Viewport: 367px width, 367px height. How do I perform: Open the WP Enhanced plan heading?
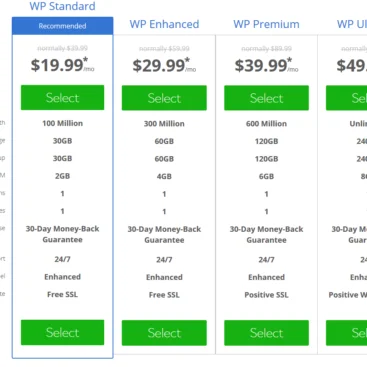pyautogui.click(x=164, y=24)
